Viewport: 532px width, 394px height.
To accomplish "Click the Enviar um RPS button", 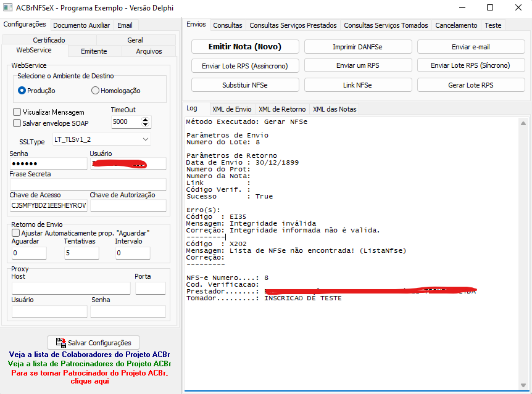I will click(x=357, y=66).
